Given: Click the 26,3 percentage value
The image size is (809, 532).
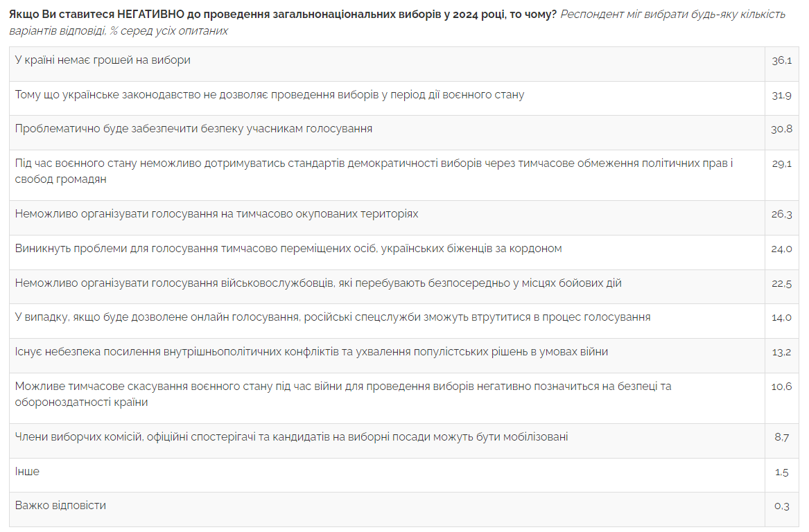Looking at the screenshot, I should [781, 215].
